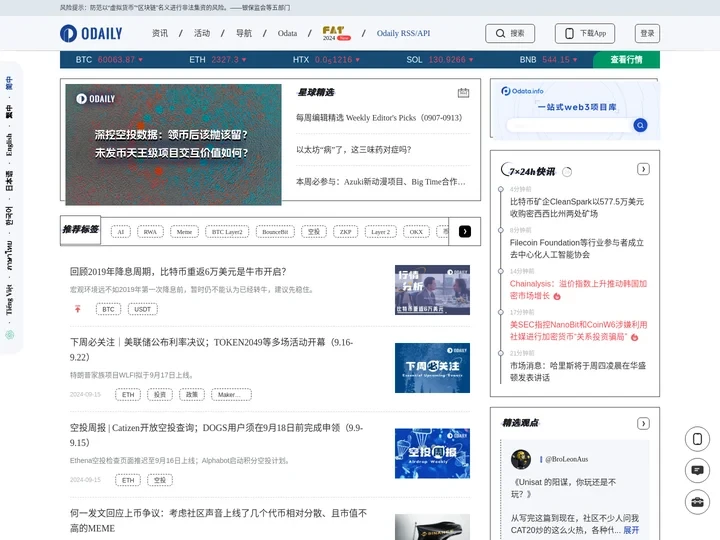Click the BTC tag under first article
The width and height of the screenshot is (720, 540).
pyautogui.click(x=108, y=309)
